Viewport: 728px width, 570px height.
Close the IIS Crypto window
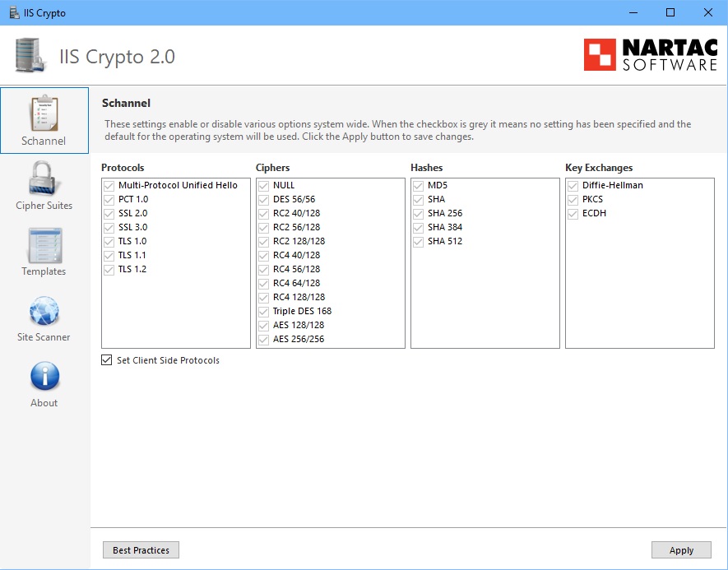(x=708, y=12)
